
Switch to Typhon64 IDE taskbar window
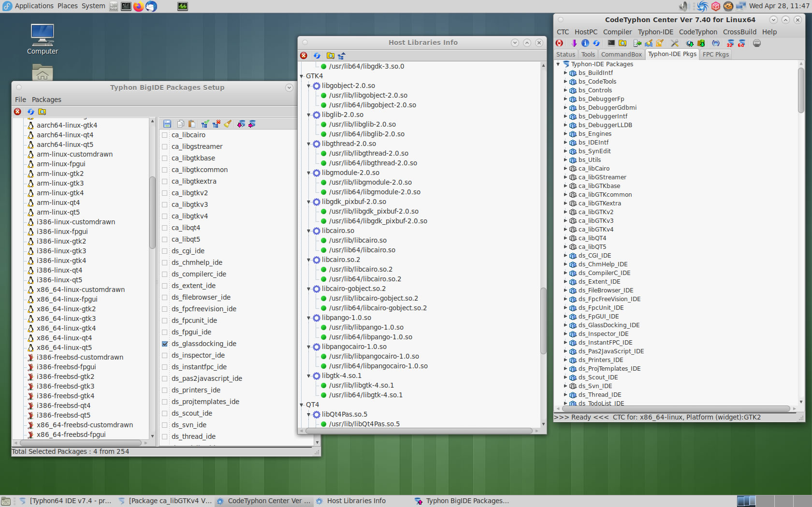point(66,501)
